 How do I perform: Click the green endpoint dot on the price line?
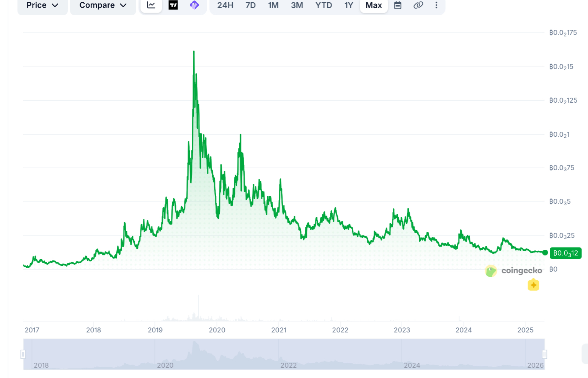(x=545, y=252)
